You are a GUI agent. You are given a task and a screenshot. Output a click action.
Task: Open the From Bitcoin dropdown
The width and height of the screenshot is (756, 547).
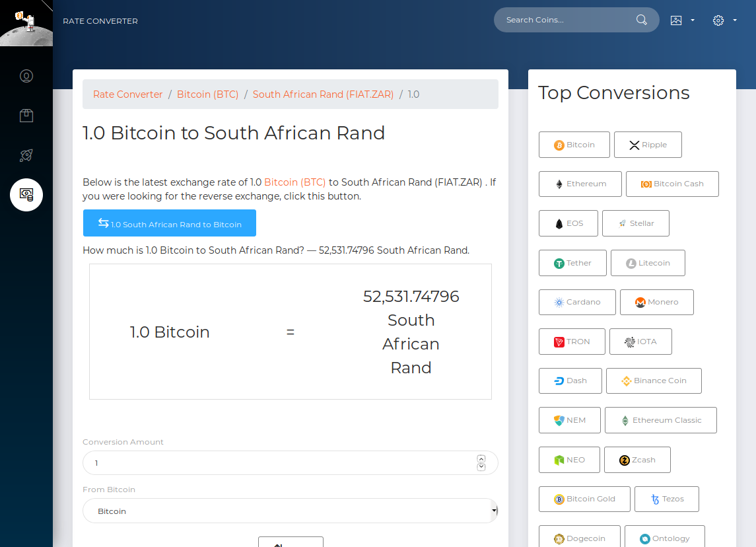(x=291, y=511)
